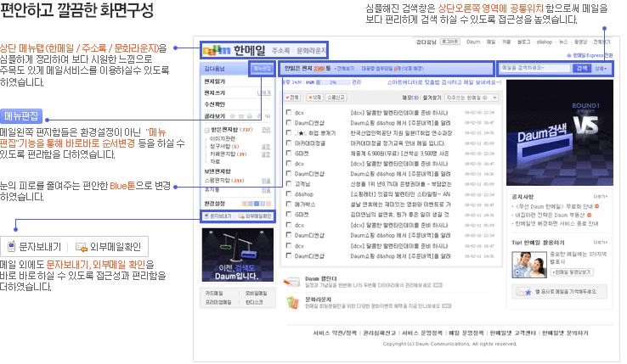Open the 서비스 약관/정책 footer link
The width and height of the screenshot is (627, 364).
[x=335, y=333]
